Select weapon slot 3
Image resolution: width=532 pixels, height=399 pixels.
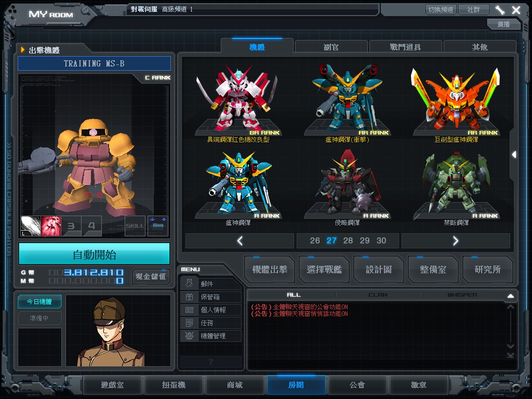(x=71, y=226)
